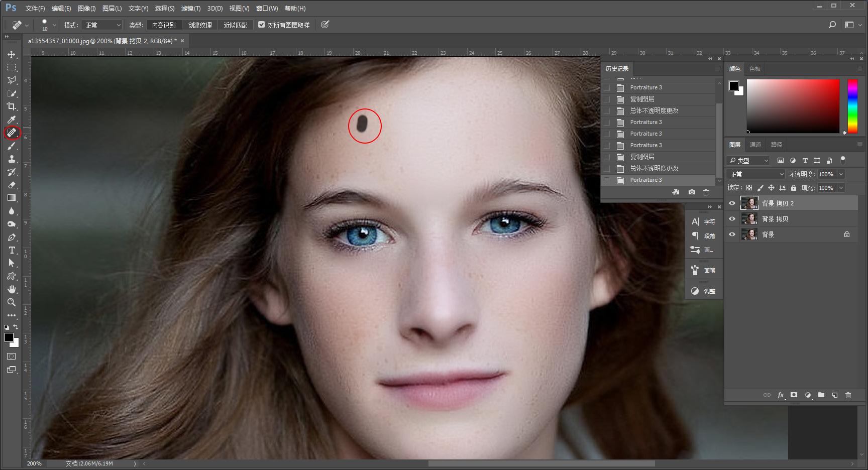The image size is (868, 470).
Task: Add layer mask to current layer
Action: [794, 395]
